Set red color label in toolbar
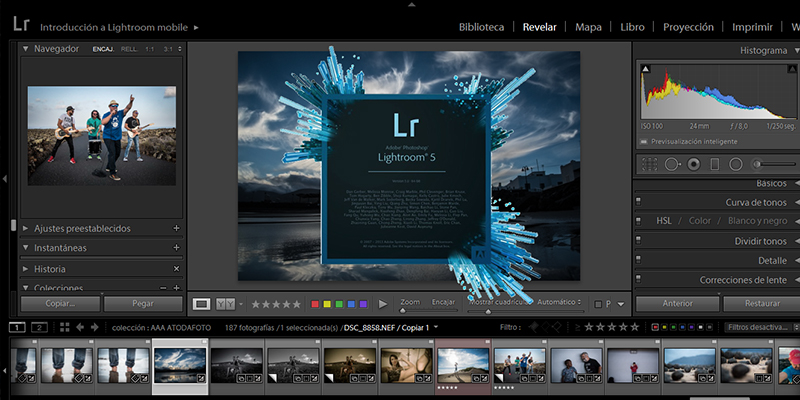Viewport: 800px width, 400px height. (315, 304)
